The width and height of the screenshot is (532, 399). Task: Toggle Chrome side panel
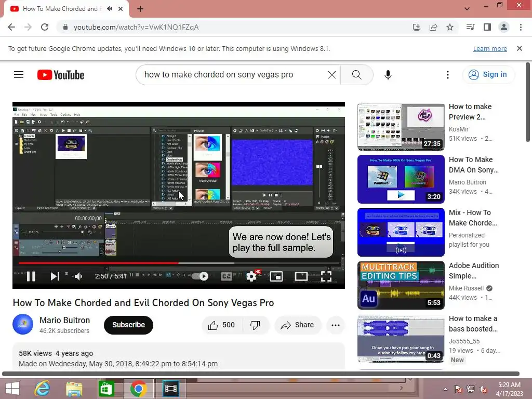(x=487, y=27)
